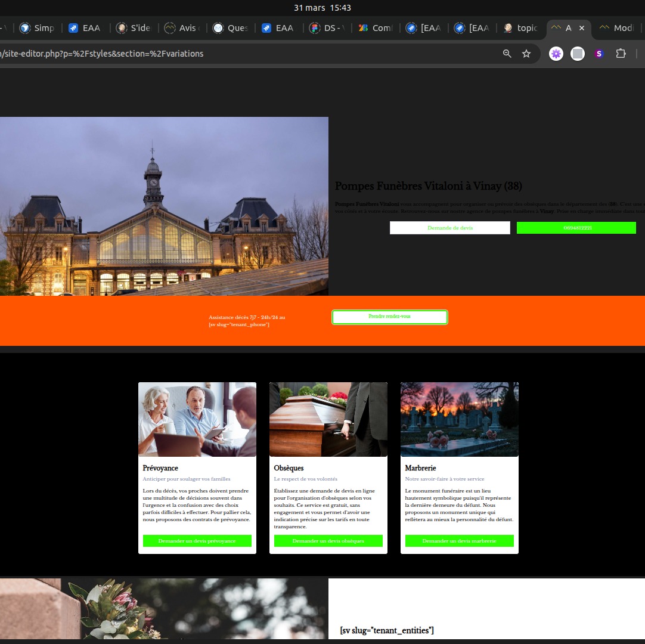Click the green phone number button 0694812221

tap(576, 227)
